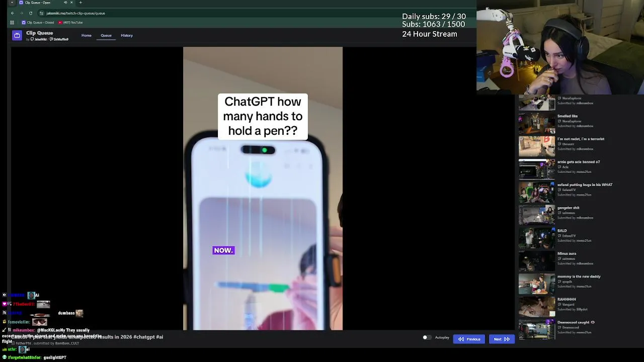Skip to the Next clip
644x362 pixels.
pos(502,339)
